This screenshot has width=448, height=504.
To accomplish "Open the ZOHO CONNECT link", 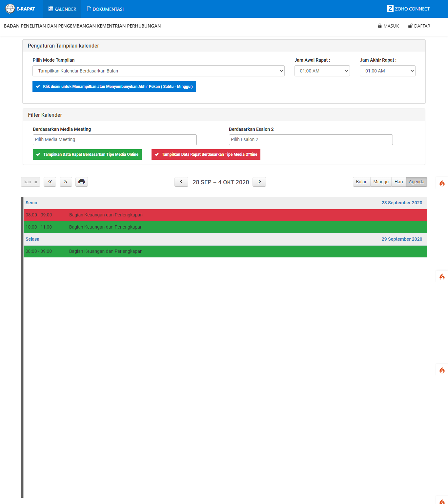I will tap(408, 9).
